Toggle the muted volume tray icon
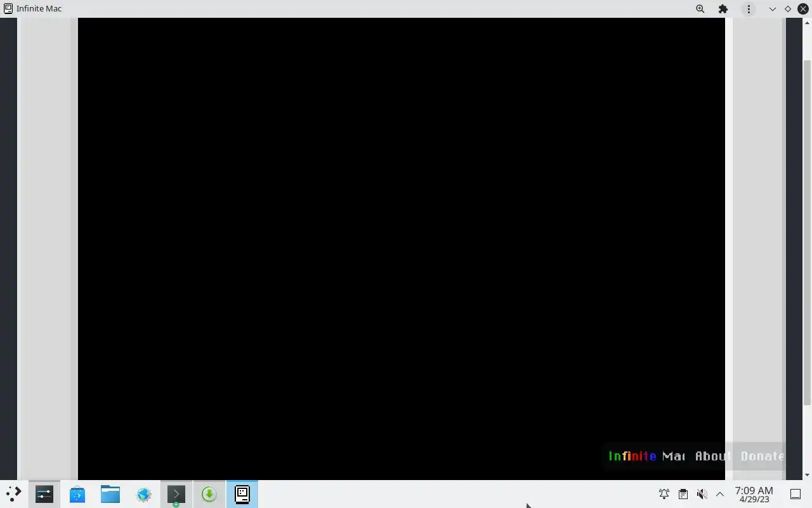Image resolution: width=812 pixels, height=508 pixels. click(x=702, y=494)
